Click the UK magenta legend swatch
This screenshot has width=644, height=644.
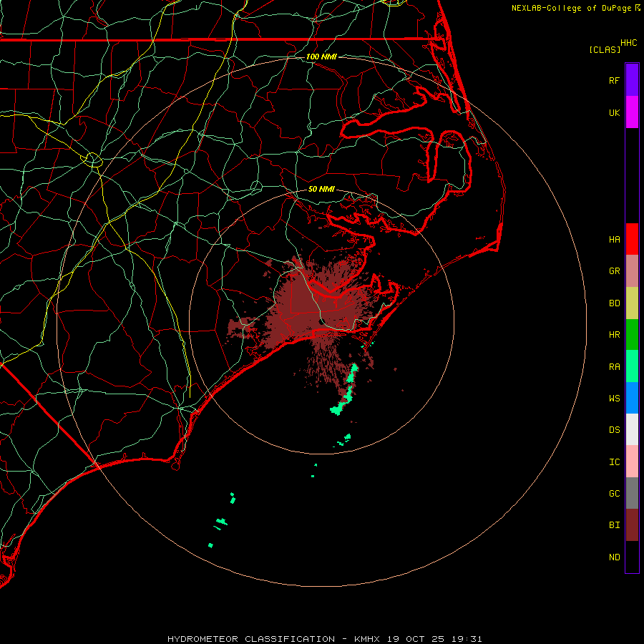click(632, 112)
